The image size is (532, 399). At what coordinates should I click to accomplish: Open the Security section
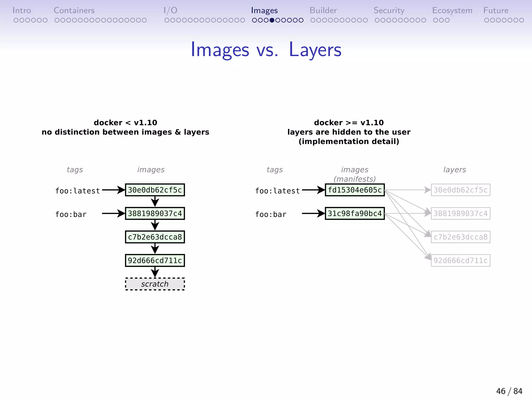(x=389, y=10)
